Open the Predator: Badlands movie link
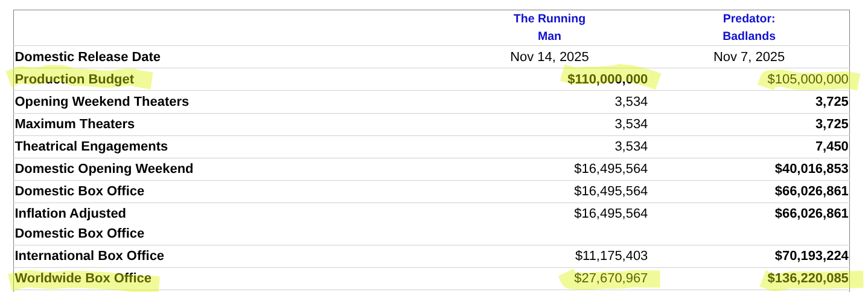 coord(748,27)
